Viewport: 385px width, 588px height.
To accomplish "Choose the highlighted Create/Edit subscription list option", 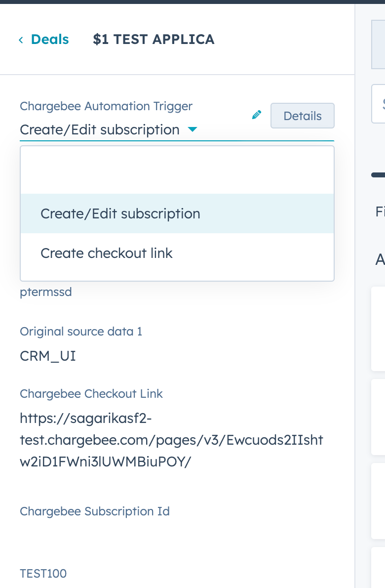I will (x=120, y=213).
